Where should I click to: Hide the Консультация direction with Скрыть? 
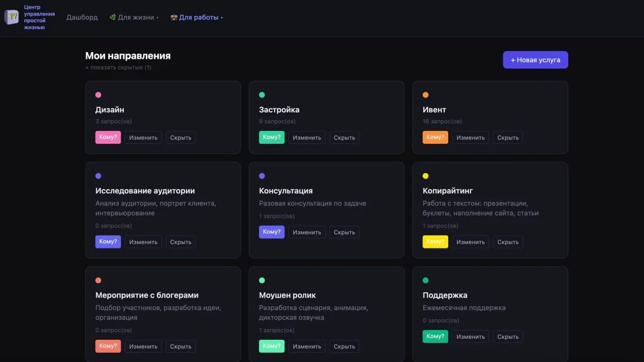click(344, 232)
